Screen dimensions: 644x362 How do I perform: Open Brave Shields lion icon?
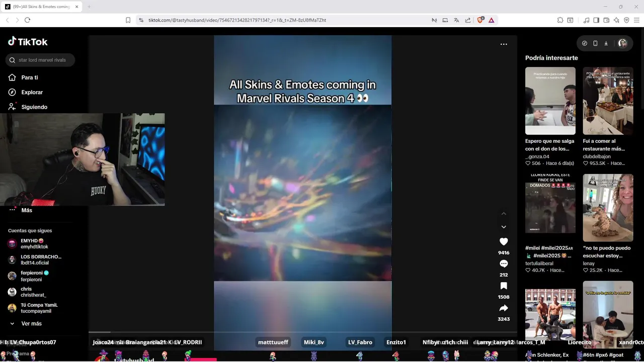click(480, 20)
